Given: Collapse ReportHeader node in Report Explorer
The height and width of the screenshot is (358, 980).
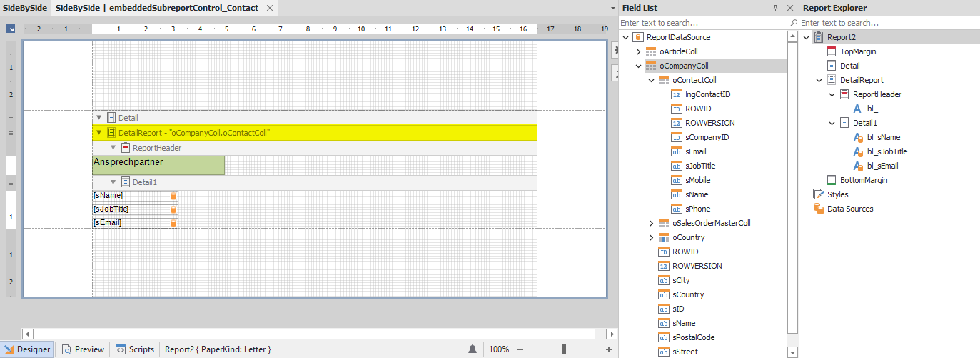Looking at the screenshot, I should coord(832,94).
